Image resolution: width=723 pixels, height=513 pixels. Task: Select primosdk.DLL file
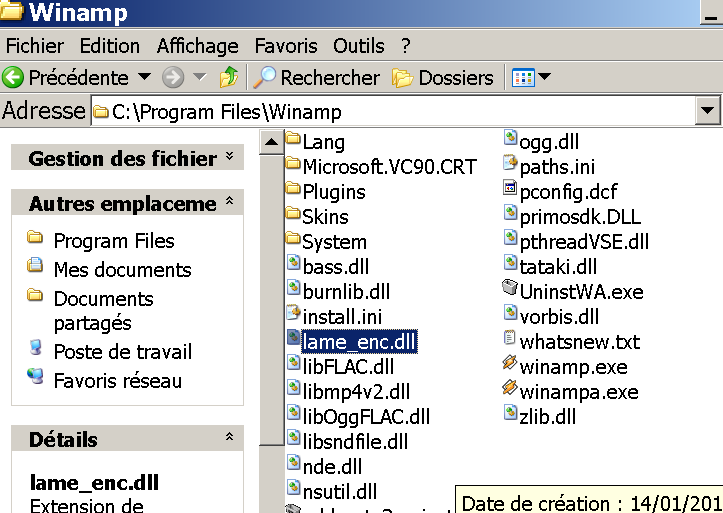pos(572,217)
